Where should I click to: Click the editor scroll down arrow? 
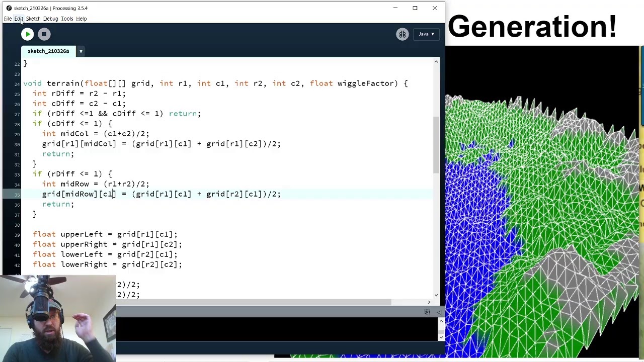pyautogui.click(x=436, y=296)
